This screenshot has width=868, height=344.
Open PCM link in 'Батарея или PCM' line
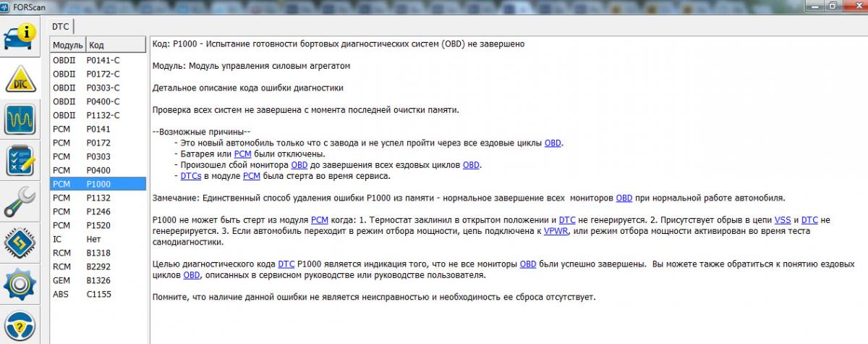tap(244, 154)
